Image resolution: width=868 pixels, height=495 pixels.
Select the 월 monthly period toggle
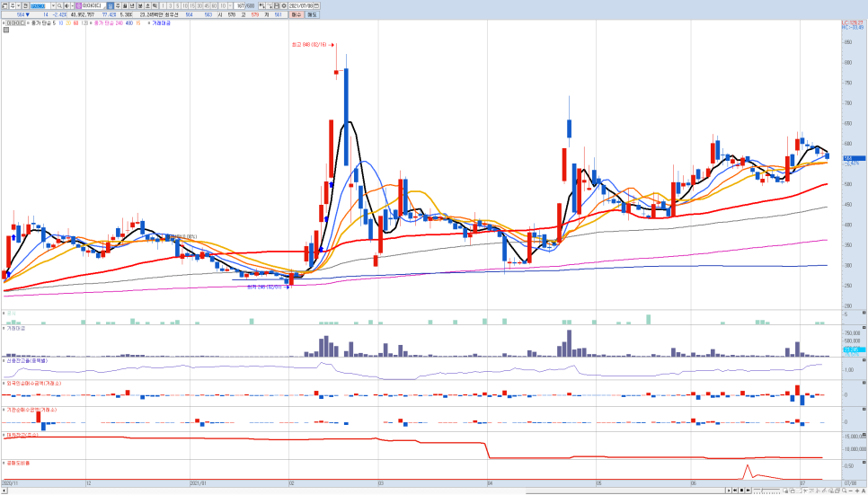click(125, 5)
